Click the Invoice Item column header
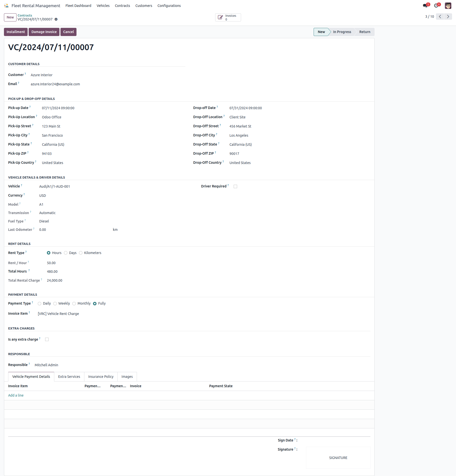Image resolution: width=456 pixels, height=476 pixels. click(x=18, y=386)
